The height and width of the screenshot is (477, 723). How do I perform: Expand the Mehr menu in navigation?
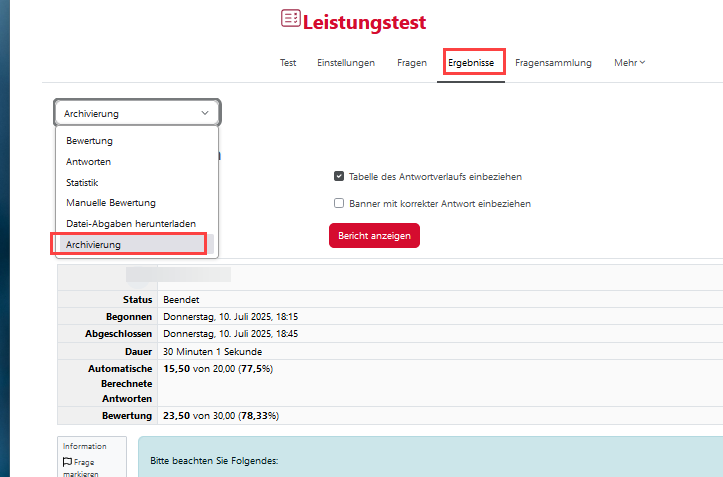[x=629, y=63]
